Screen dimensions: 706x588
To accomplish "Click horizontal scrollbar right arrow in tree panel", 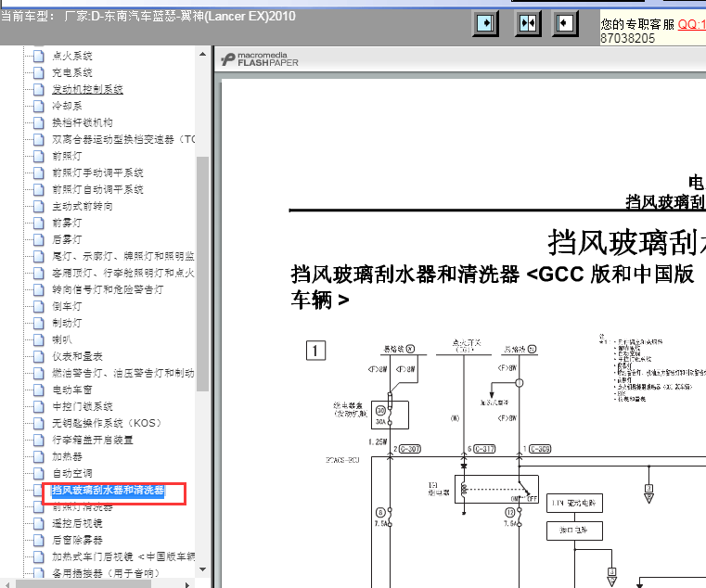I will pyautogui.click(x=186, y=584).
